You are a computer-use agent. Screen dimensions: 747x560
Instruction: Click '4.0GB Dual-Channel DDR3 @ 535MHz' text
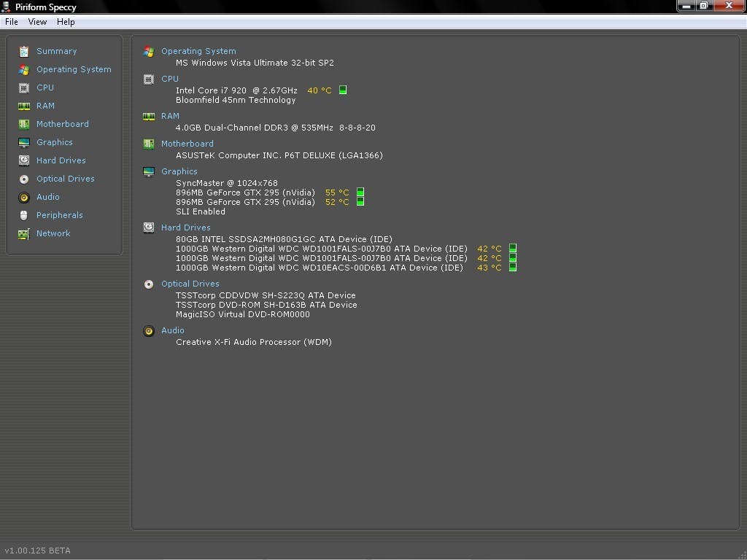pyautogui.click(x=254, y=128)
